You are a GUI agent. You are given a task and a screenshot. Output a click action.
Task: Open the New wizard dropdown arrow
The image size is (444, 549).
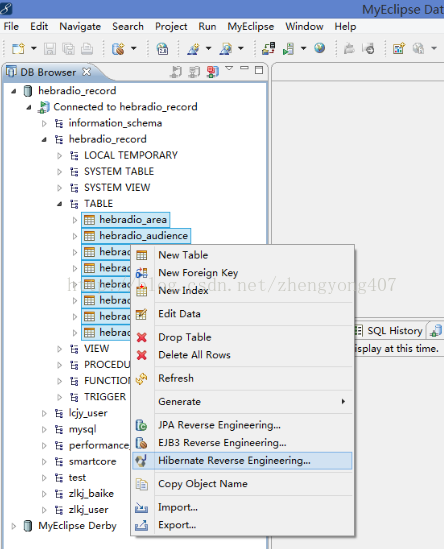point(34,48)
